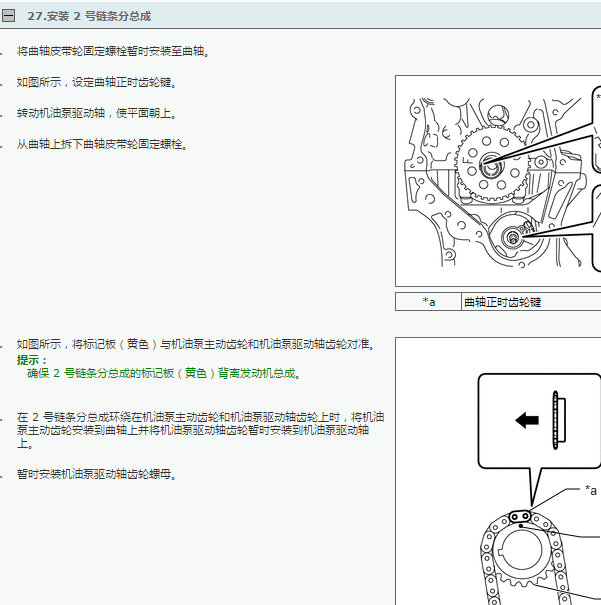601x605 pixels.
Task: Select paragraph starting 在 2 号链条分总成环绕
Action: pyautogui.click(x=200, y=430)
